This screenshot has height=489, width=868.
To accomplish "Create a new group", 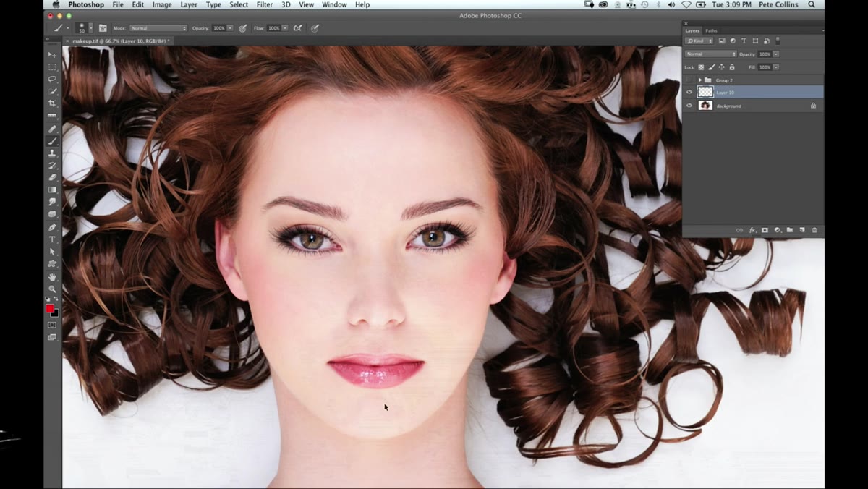I will 789,230.
